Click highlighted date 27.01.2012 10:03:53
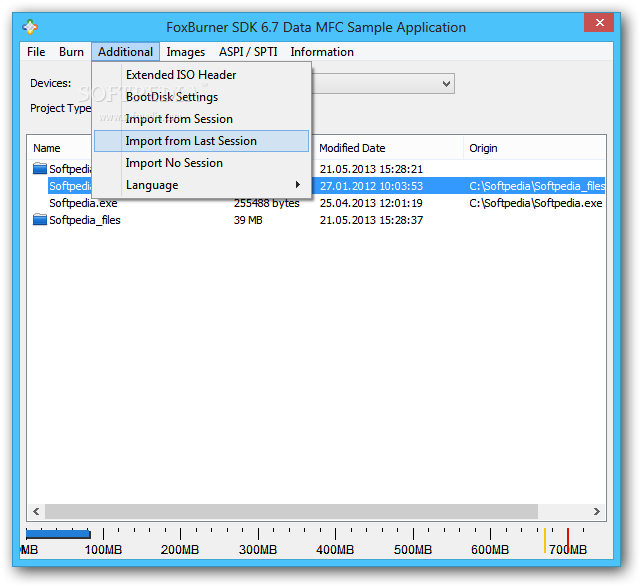 pos(371,186)
